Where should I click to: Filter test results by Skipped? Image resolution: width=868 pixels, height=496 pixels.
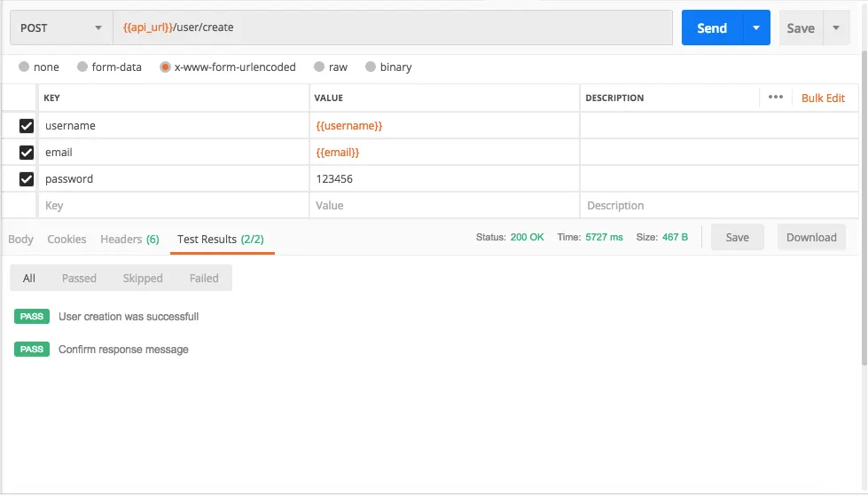point(143,279)
